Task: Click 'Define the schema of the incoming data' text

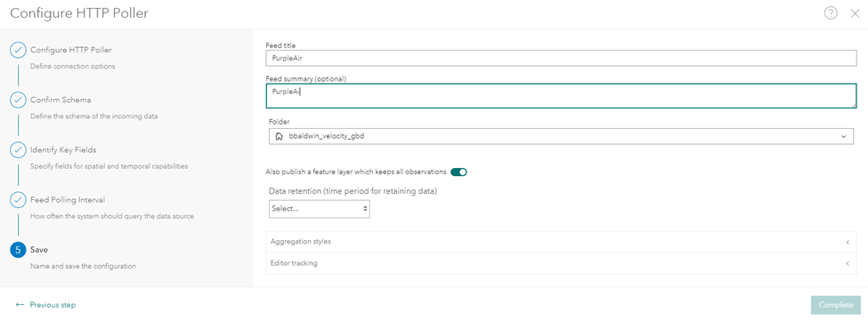Action: 94,116
